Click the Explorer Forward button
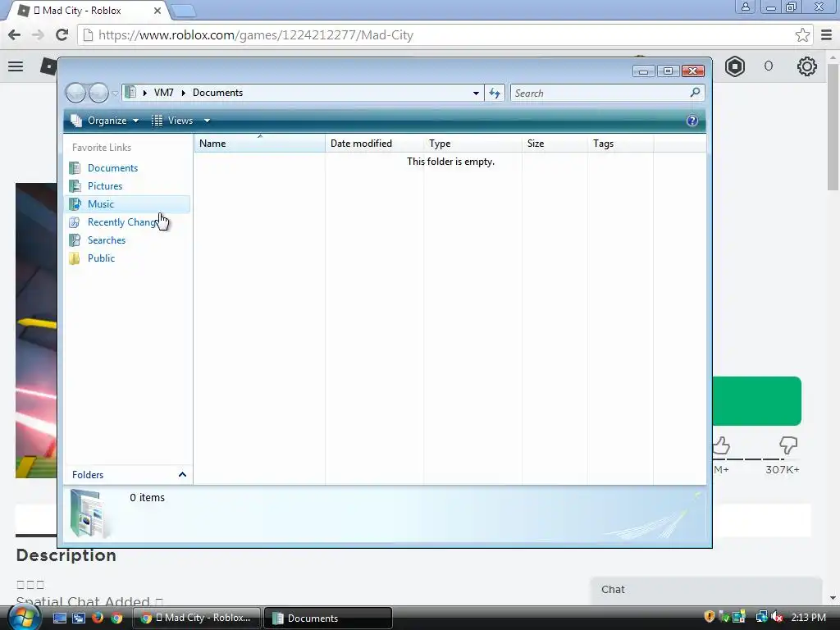 [x=98, y=94]
